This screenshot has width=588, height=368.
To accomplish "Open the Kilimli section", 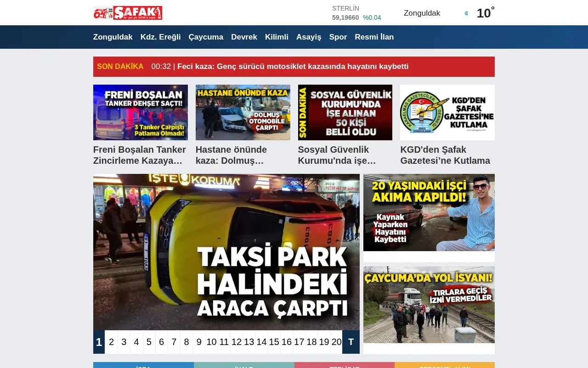I will (277, 37).
